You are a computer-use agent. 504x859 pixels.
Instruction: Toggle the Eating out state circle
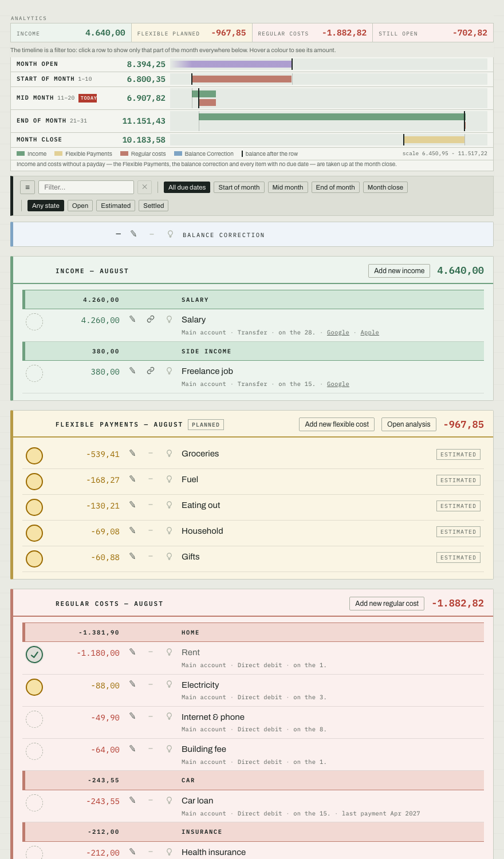click(34, 507)
